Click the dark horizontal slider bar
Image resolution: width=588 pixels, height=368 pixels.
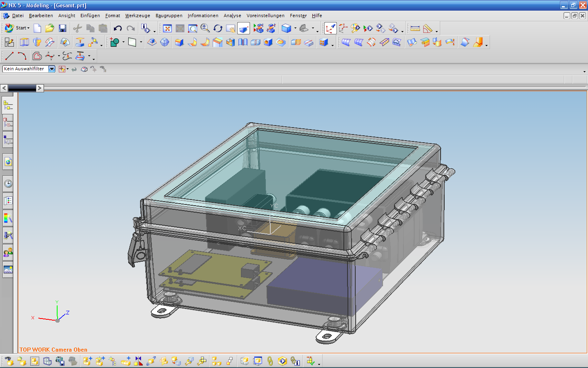22,88
